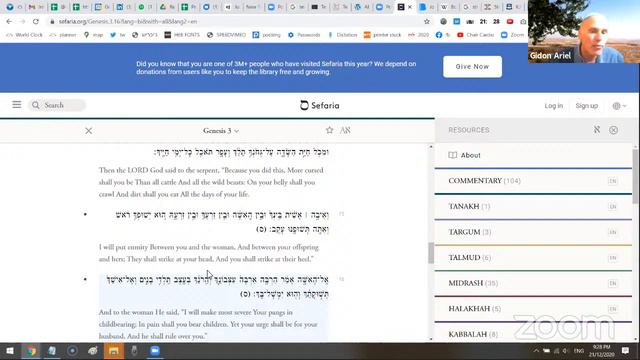Go back with the browser back arrow

[x=9, y=21]
